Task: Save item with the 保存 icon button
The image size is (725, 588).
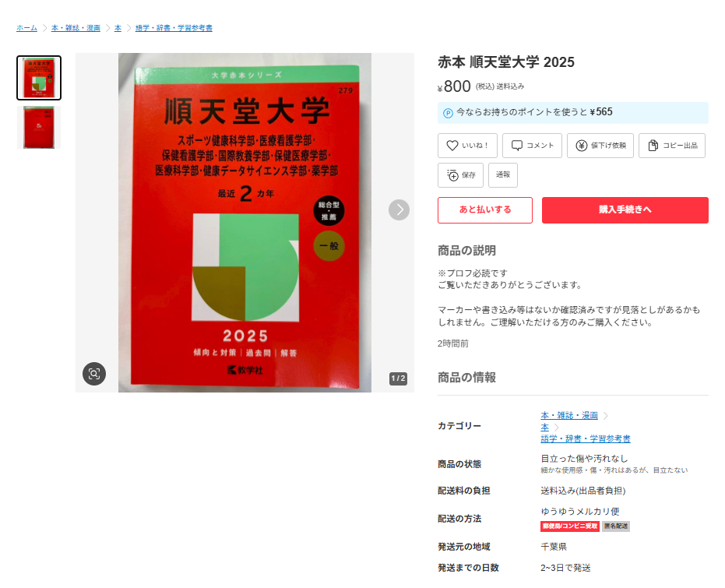Action: (460, 175)
